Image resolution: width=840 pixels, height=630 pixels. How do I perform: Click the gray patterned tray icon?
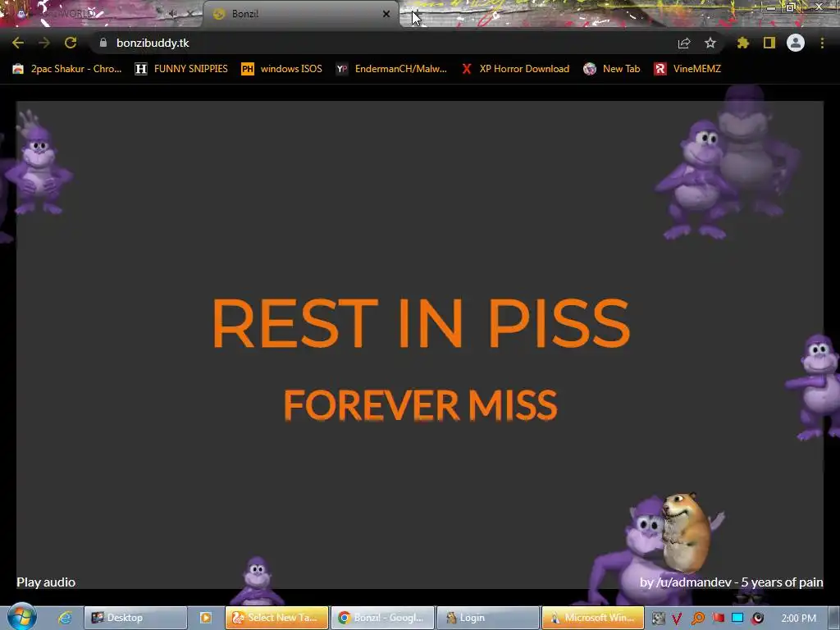[x=659, y=619]
